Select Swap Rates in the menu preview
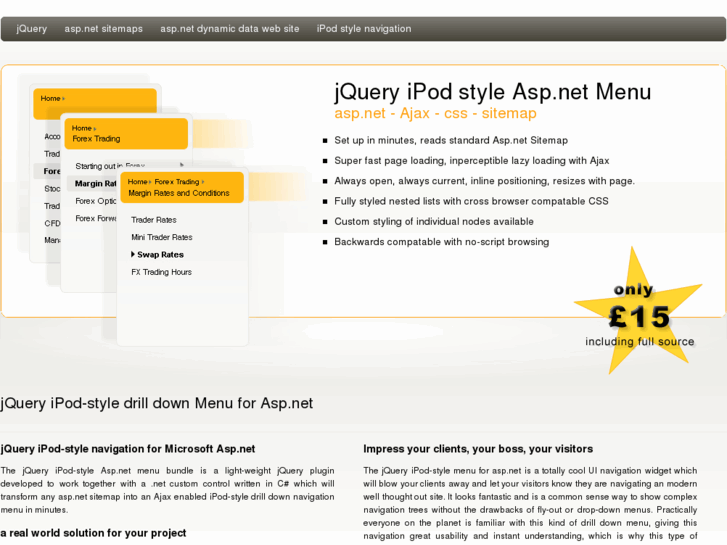This screenshot has width=727, height=545. click(160, 255)
